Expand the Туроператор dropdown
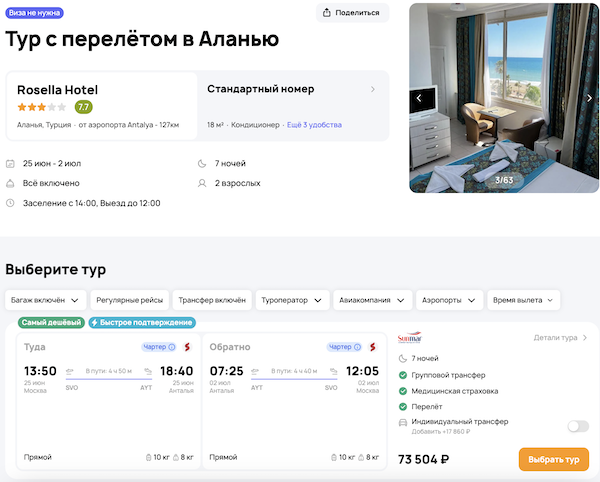The image size is (600, 482). tap(293, 300)
